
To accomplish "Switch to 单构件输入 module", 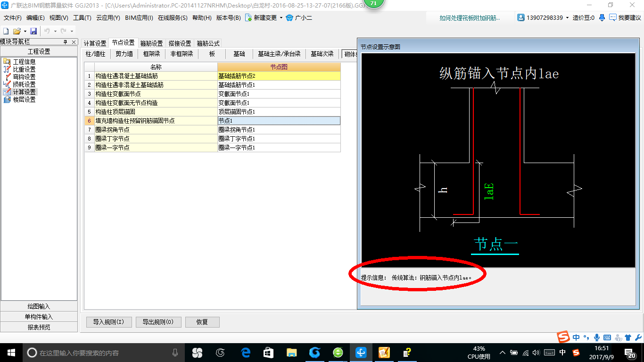I will pyautogui.click(x=39, y=317).
